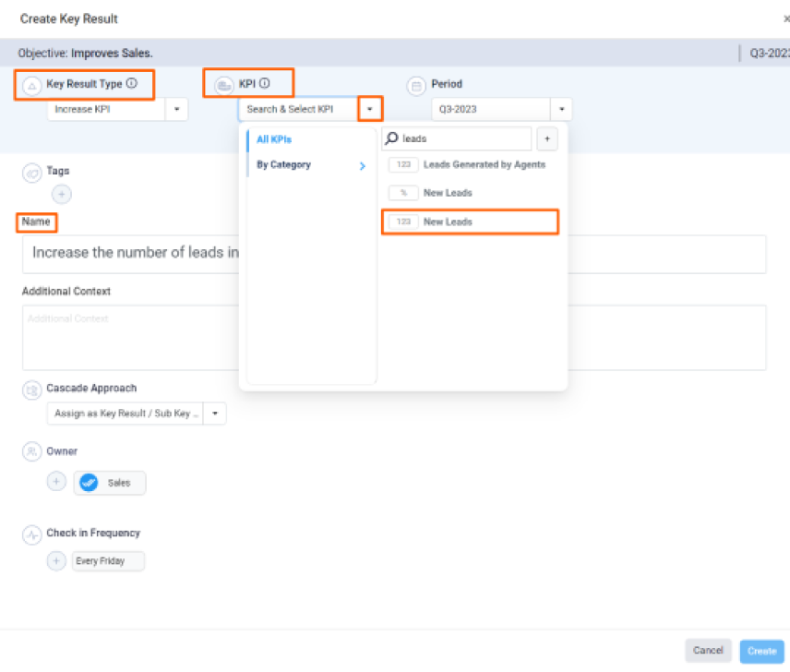Click the Cascade Approach icon
The width and height of the screenshot is (790, 672).
[x=31, y=390]
